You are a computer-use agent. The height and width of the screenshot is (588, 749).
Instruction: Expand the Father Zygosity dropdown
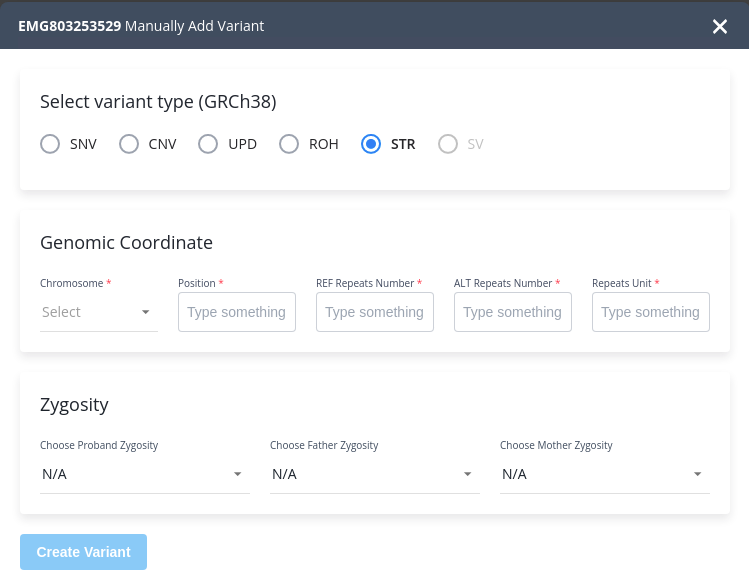pos(375,474)
